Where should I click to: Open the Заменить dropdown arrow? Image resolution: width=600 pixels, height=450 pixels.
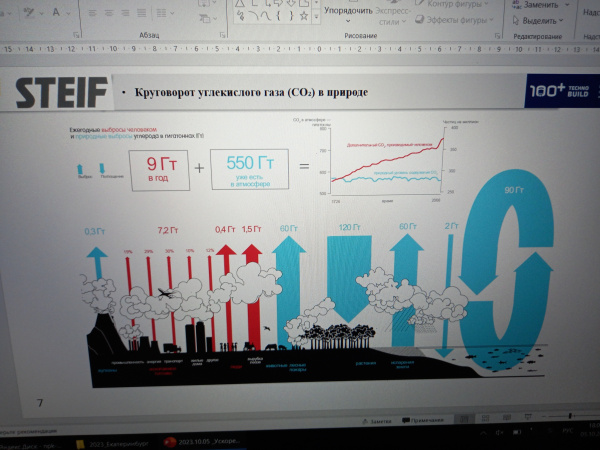pos(567,5)
